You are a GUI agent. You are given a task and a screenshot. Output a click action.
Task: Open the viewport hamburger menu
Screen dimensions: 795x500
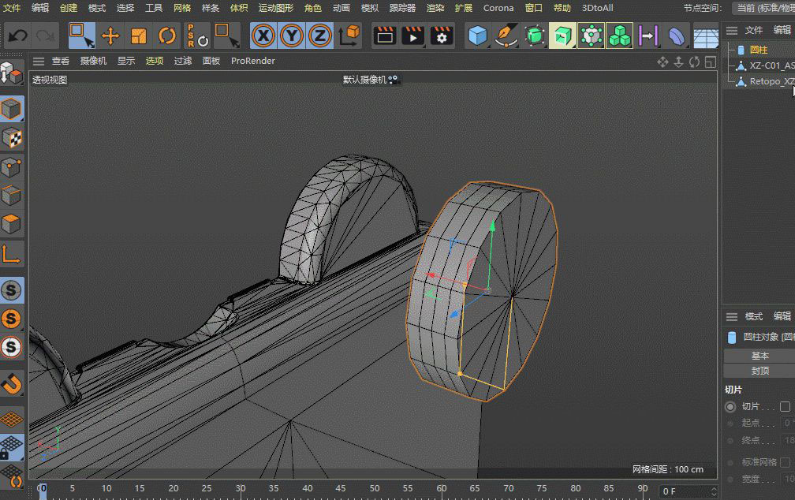tap(39, 61)
